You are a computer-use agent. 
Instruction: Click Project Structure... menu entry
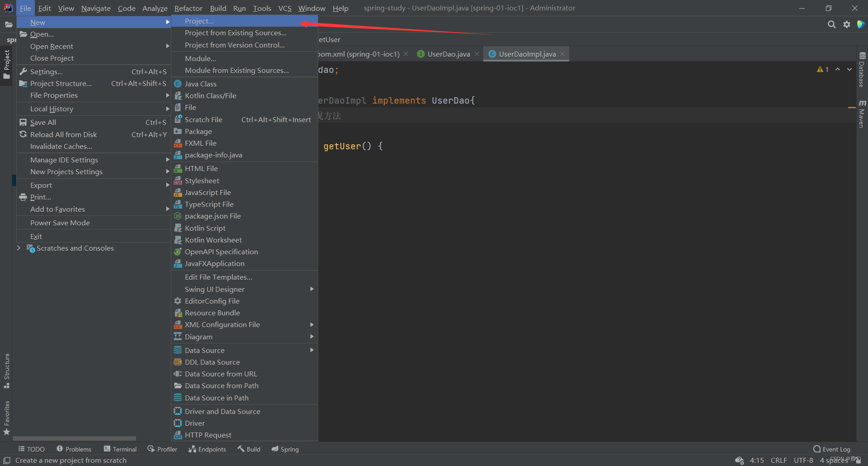(x=94, y=83)
